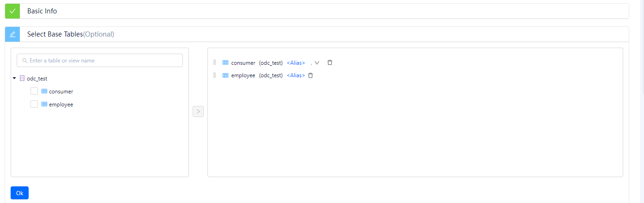Click the odc_test database icon in tree
Viewport: 644px width, 203px height.
tap(22, 79)
